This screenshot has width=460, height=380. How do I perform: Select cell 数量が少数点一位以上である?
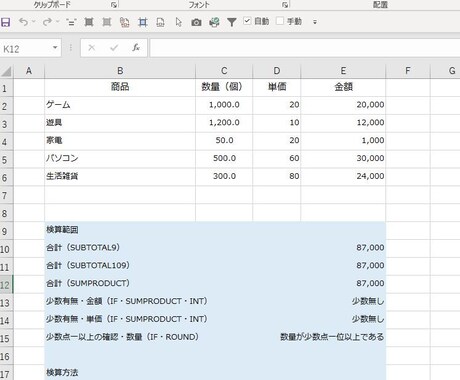point(343,337)
